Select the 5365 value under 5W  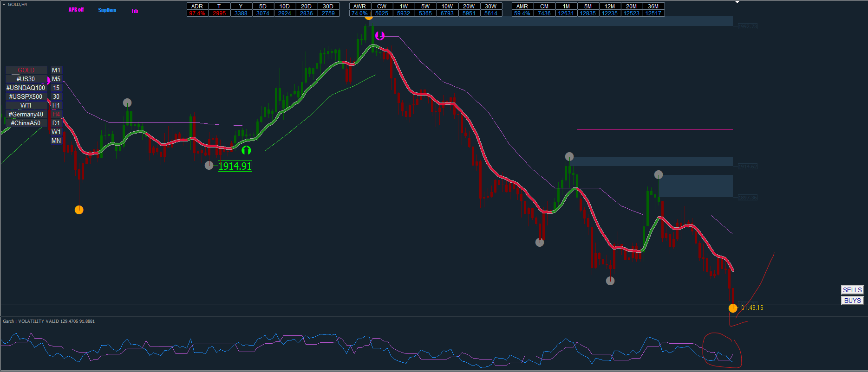(x=425, y=13)
